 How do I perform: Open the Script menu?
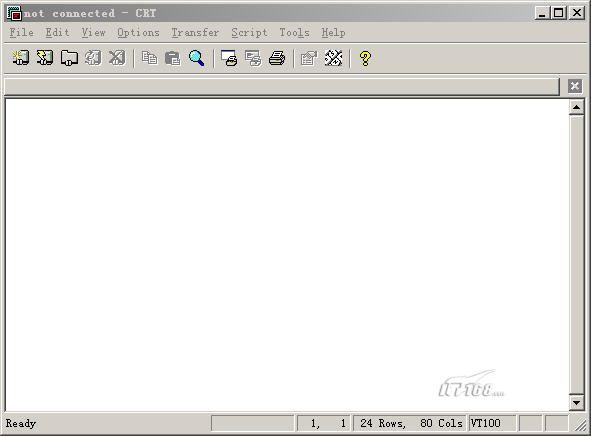(250, 33)
